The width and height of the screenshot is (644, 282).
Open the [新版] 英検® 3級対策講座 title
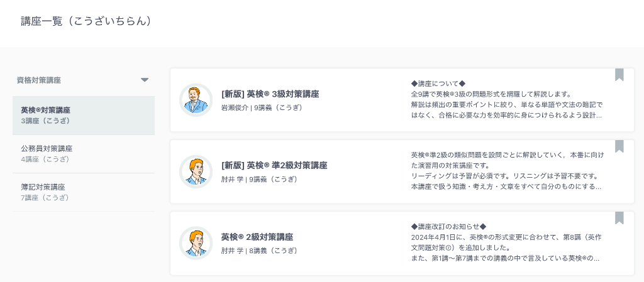click(270, 94)
